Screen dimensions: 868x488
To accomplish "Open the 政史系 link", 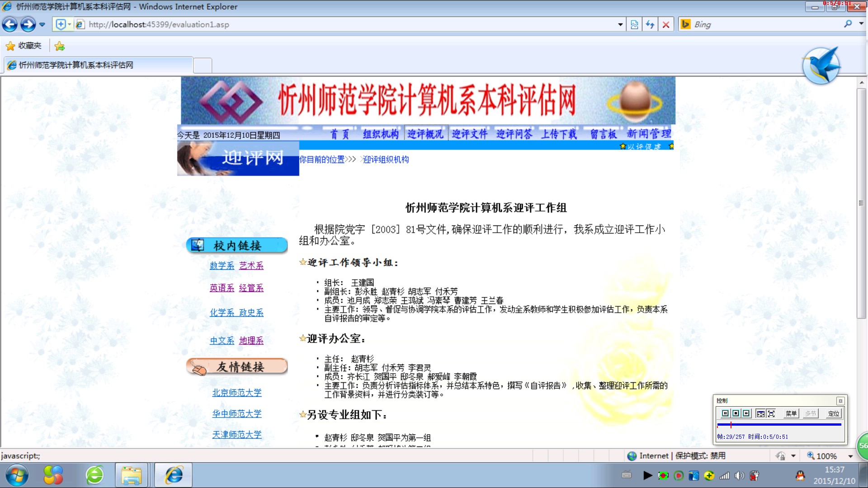I will [251, 312].
